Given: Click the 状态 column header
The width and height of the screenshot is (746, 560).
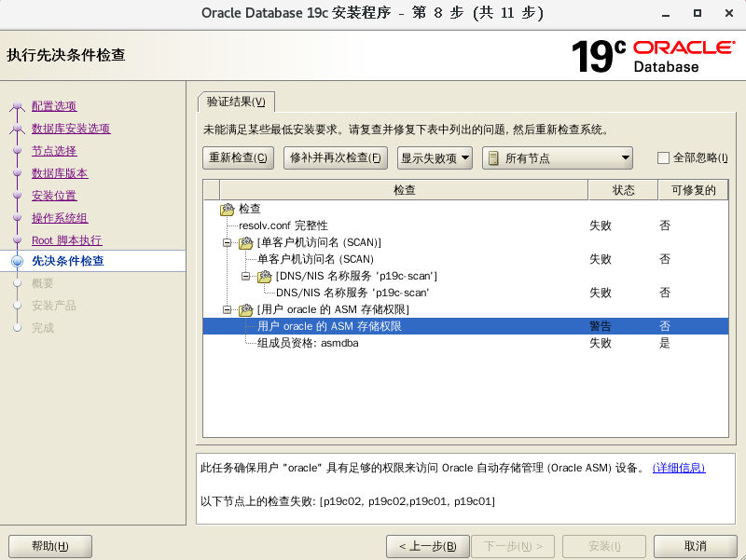Looking at the screenshot, I should click(623, 190).
